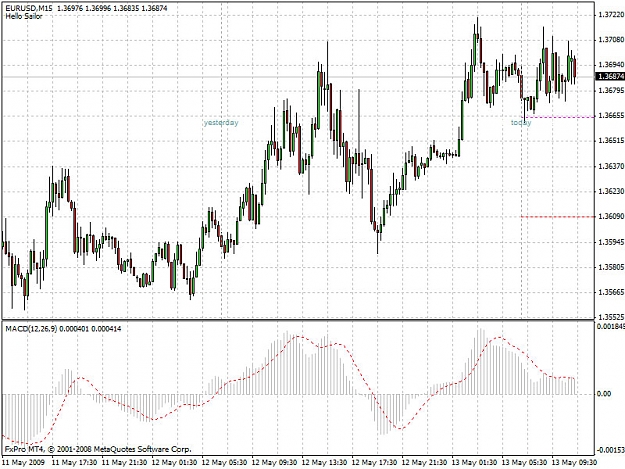Click price scale value 1.36230
This screenshot has height=469, width=625.
click(611, 191)
